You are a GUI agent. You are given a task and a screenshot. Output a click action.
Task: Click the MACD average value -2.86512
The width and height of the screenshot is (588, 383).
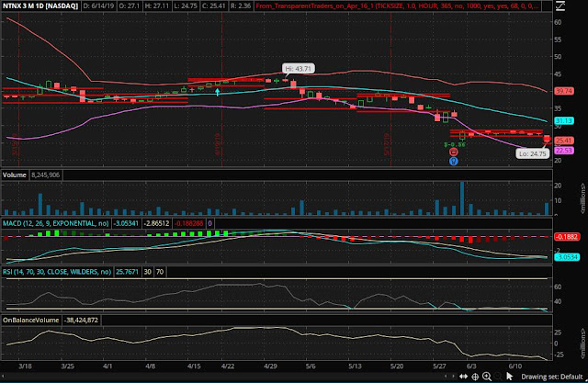157,223
